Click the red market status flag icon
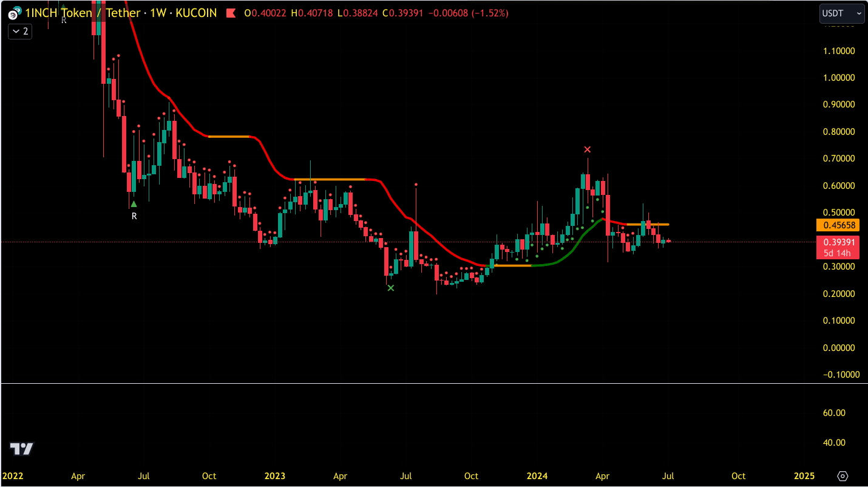Viewport: 868px width, 487px height. pos(231,13)
